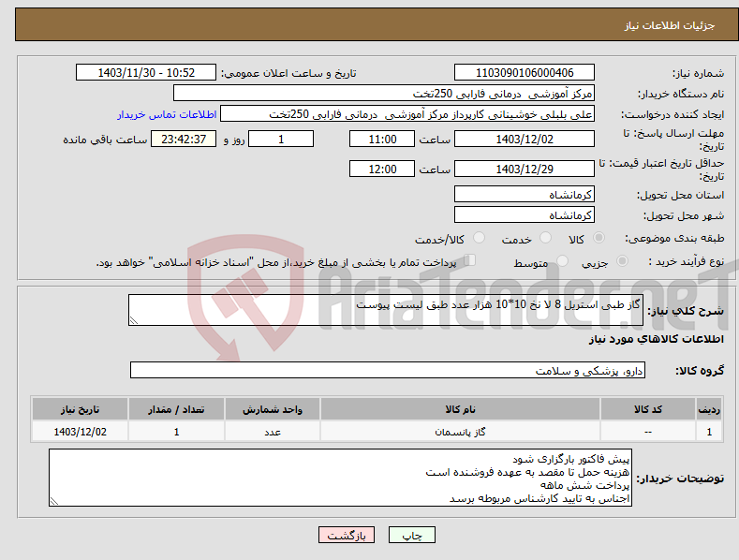
Task: Select the کالا radio button
Action: click(x=599, y=238)
